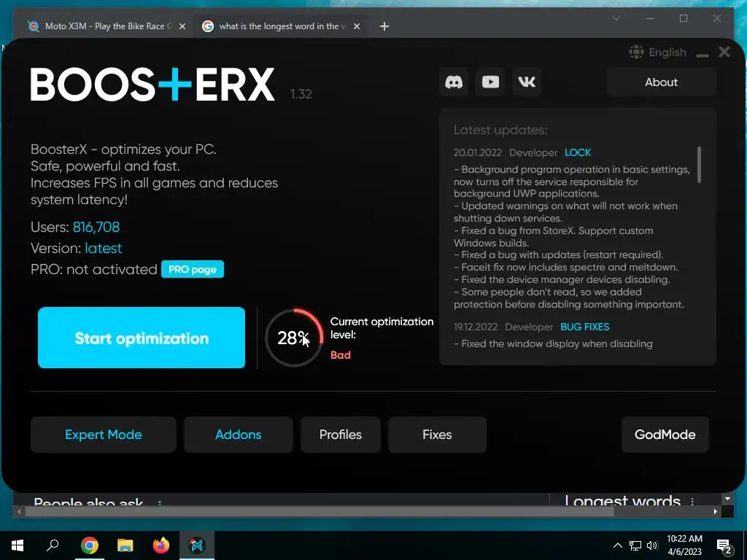Open the Windows Start menu
The height and width of the screenshot is (560, 747).
pos(18,545)
